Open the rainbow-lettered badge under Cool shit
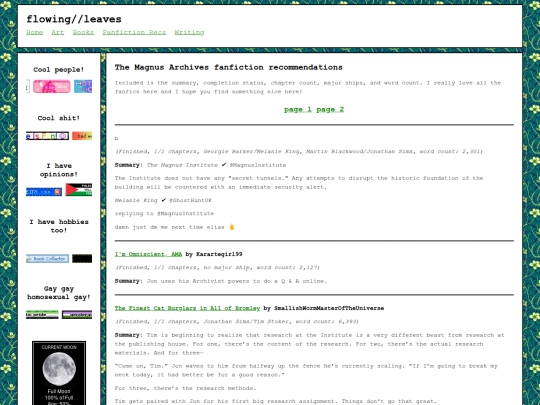The width and height of the screenshot is (540, 405). click(48, 136)
